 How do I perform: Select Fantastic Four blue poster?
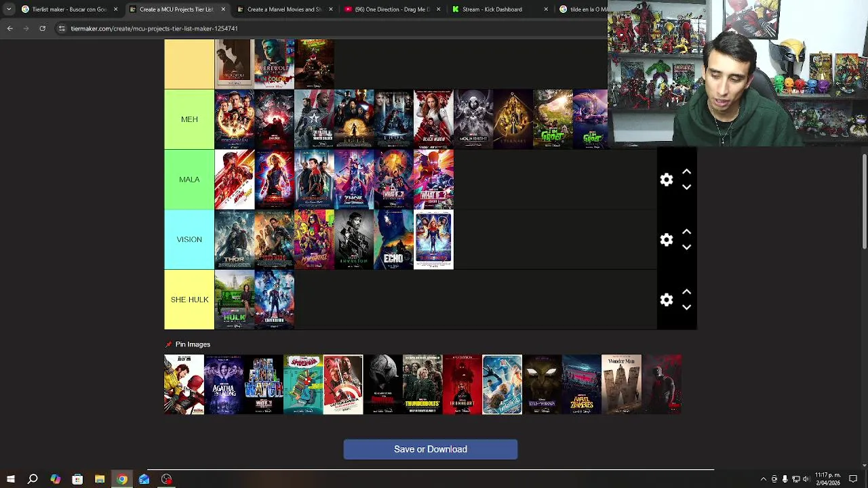click(502, 384)
